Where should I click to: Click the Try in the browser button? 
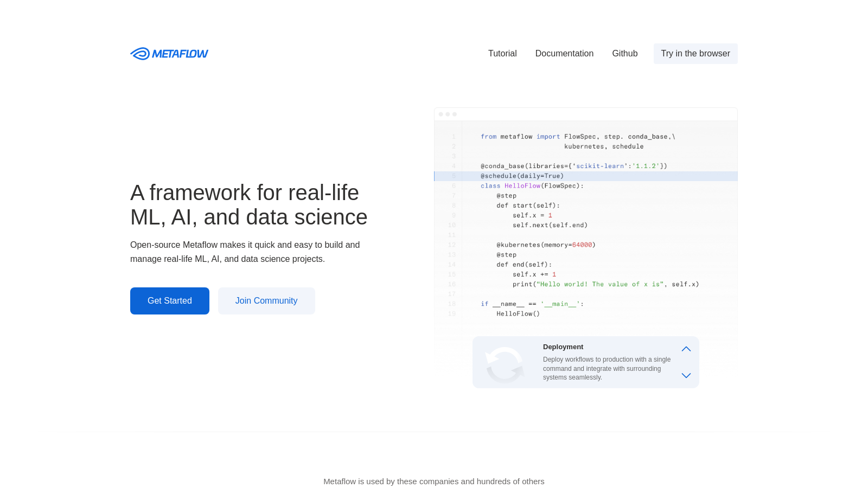(695, 53)
